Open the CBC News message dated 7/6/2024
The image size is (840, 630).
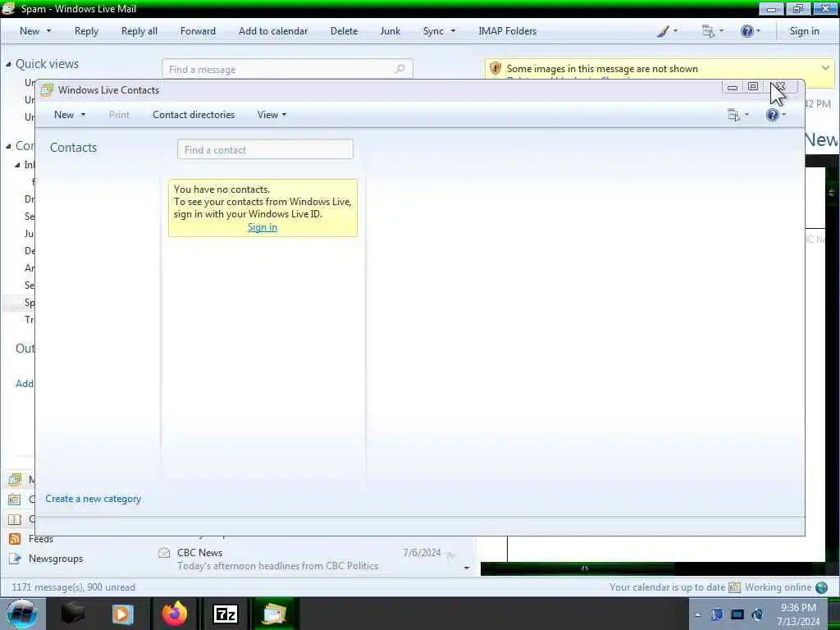(314, 559)
